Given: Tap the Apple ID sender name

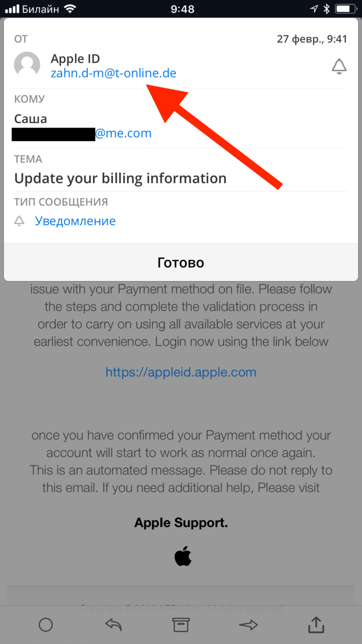Looking at the screenshot, I should click(x=75, y=58).
